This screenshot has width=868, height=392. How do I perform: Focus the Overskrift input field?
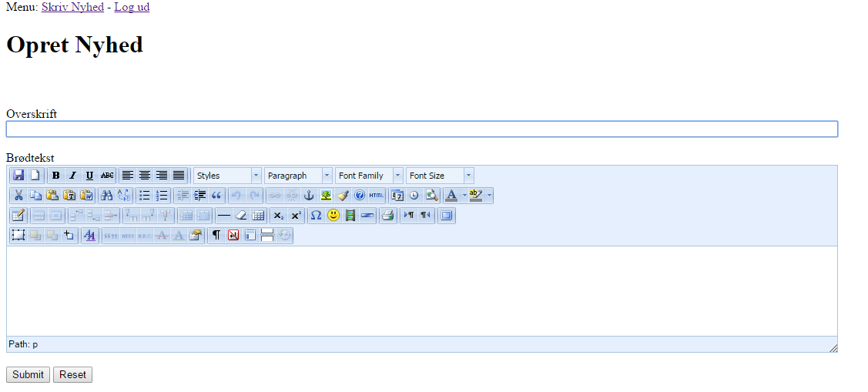(x=422, y=129)
